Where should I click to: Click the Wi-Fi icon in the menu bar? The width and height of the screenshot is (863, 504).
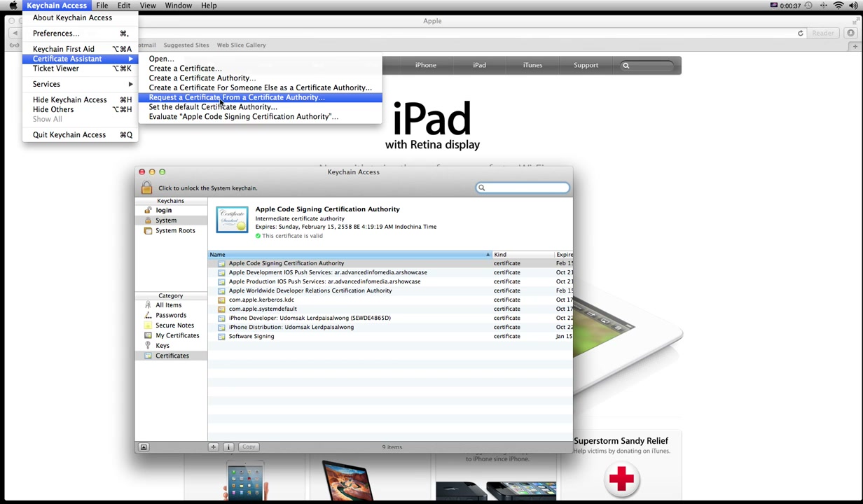tap(838, 6)
